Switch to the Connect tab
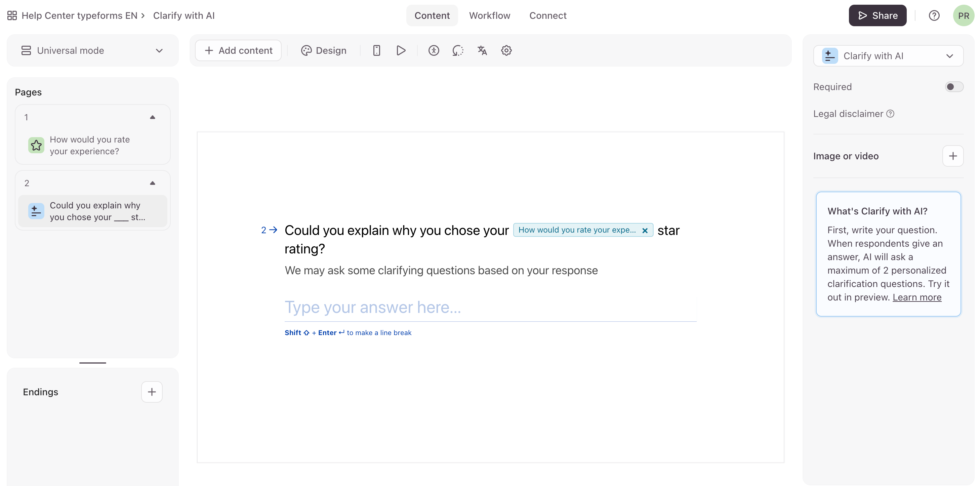Viewport: 980px width, 486px height. coord(547,15)
